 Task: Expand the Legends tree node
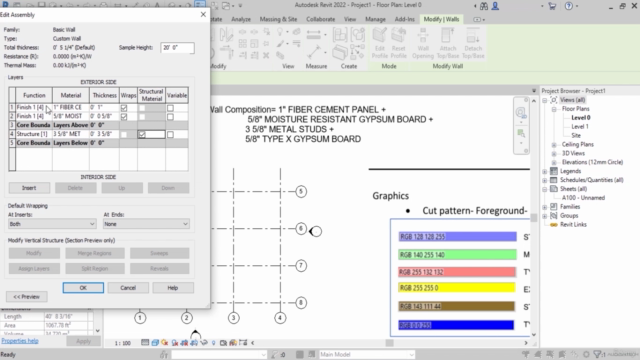pos(544,171)
